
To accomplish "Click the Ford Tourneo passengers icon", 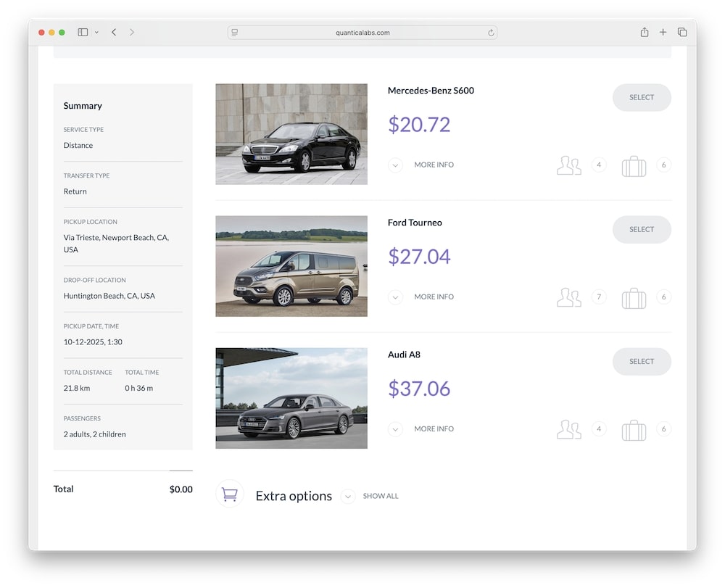I will coord(568,298).
